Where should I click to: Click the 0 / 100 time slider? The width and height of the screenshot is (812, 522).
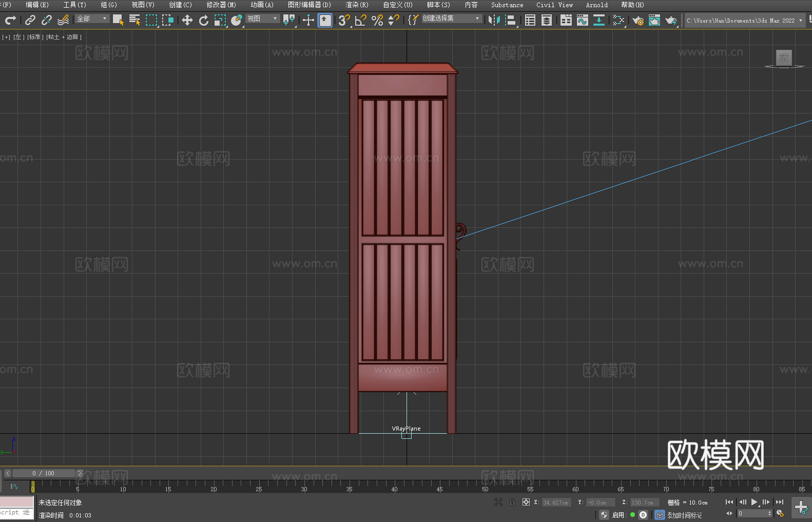click(44, 473)
